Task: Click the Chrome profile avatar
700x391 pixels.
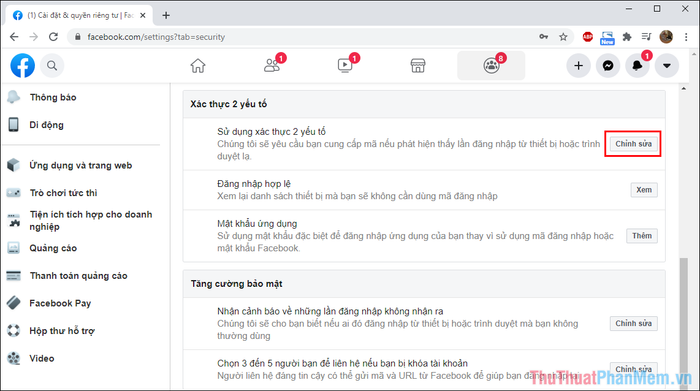Action: [x=666, y=37]
